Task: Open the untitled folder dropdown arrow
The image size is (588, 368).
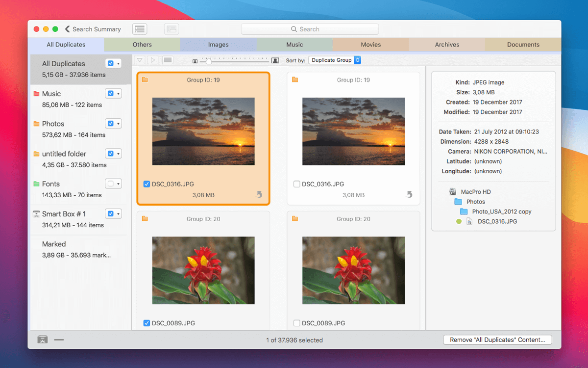Action: point(118,154)
